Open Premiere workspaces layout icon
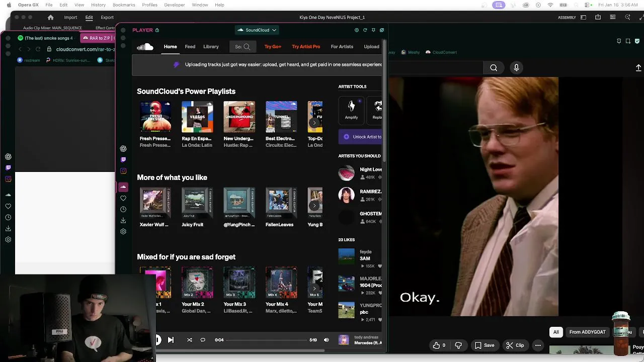This screenshot has width=644, height=362. pyautogui.click(x=583, y=18)
